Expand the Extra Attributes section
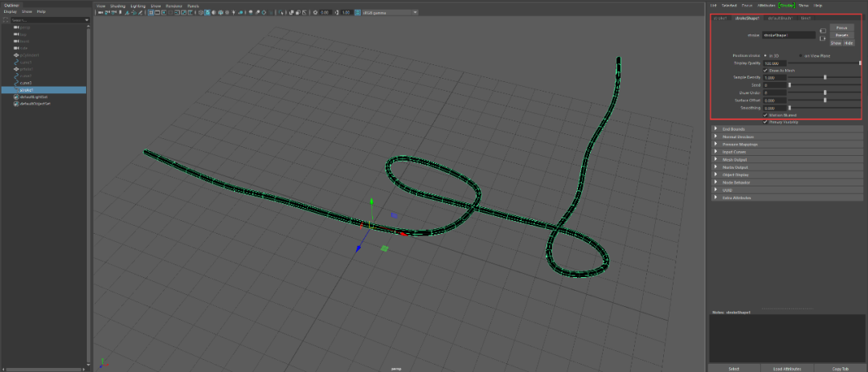868x372 pixels. 786,198
